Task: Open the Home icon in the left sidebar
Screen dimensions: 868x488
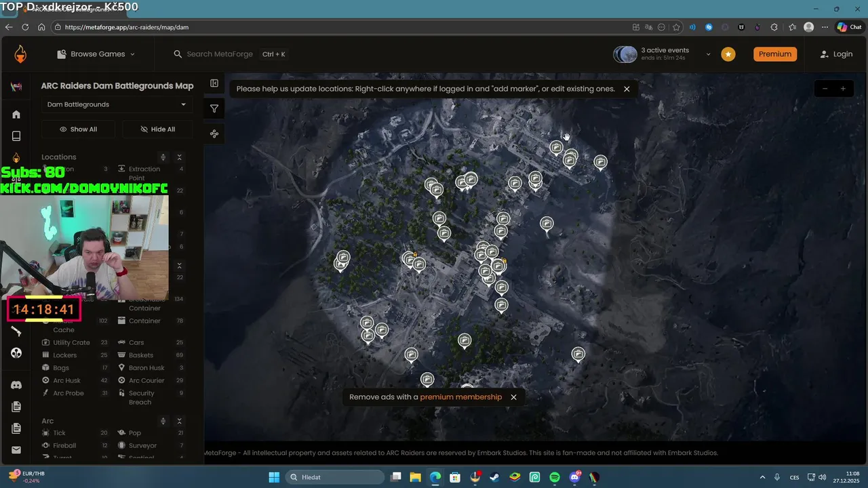Action: tap(16, 115)
